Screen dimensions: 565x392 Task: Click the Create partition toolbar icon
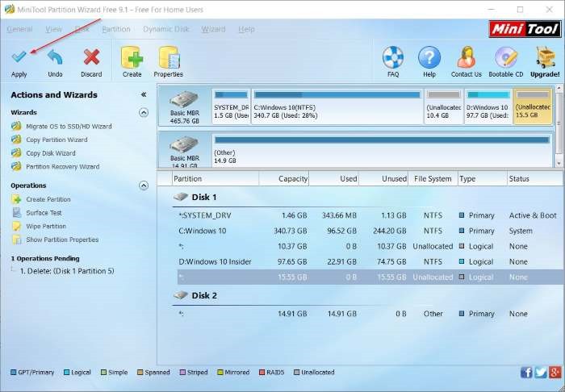click(x=132, y=57)
